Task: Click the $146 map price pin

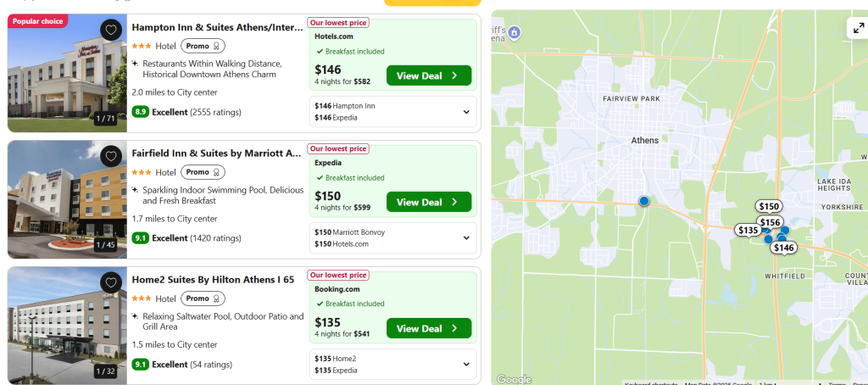Action: 784,248
